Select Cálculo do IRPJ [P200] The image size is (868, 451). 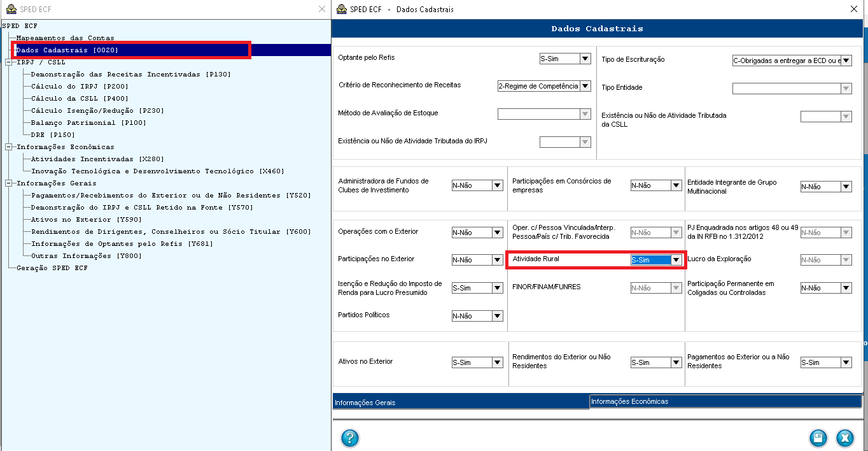tap(80, 87)
